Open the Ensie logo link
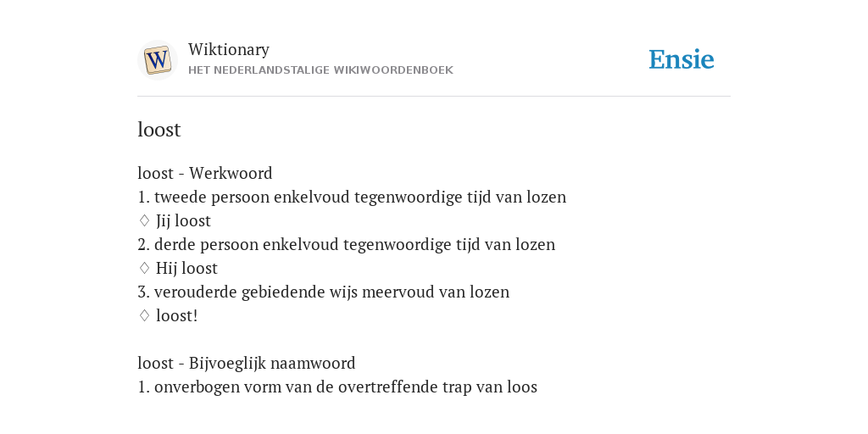Image resolution: width=868 pixels, height=434 pixels. (x=682, y=59)
